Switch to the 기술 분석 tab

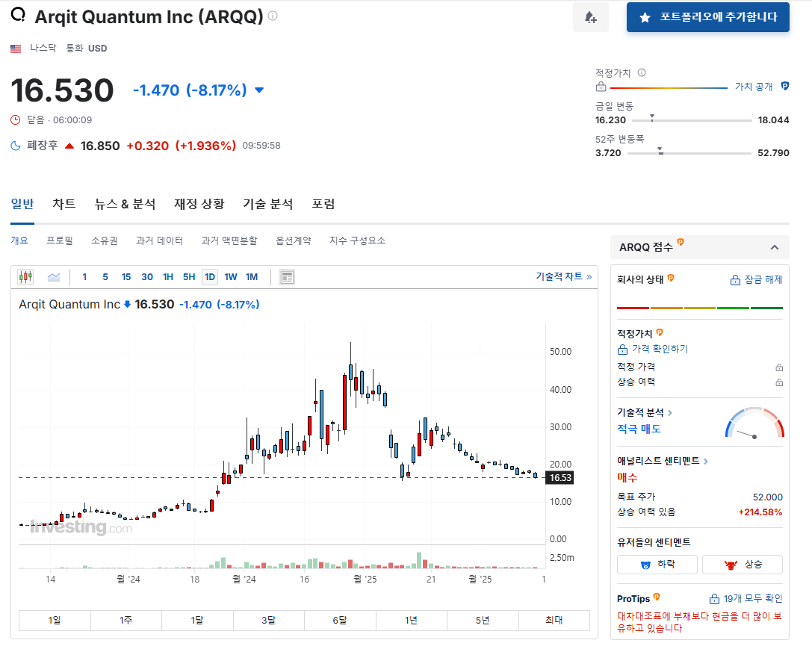pyautogui.click(x=268, y=203)
